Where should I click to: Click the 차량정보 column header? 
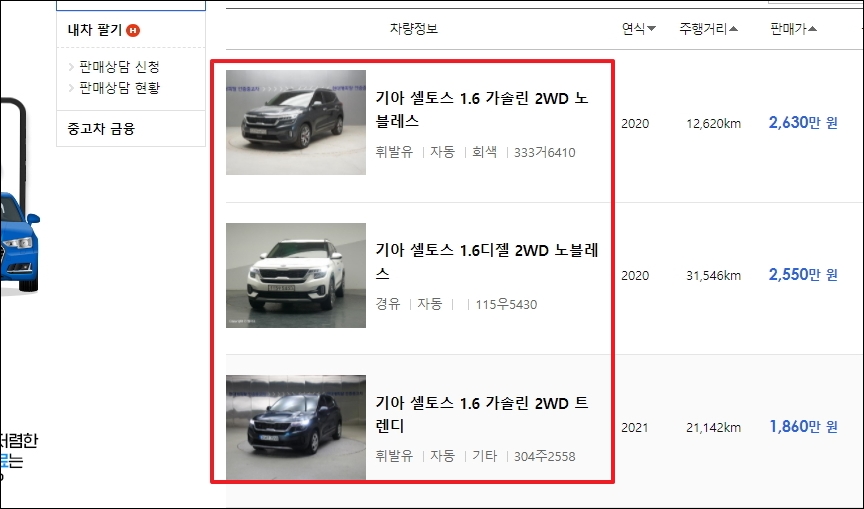(x=414, y=29)
